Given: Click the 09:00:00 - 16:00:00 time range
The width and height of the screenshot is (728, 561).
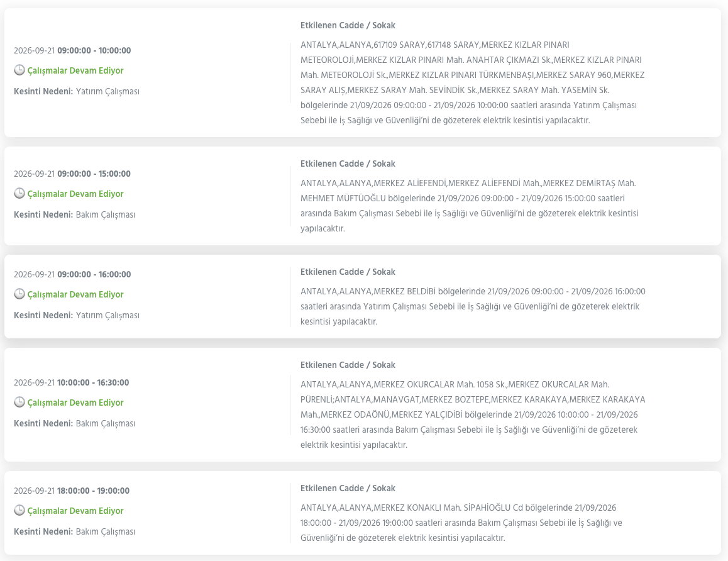Looking at the screenshot, I should click(94, 274).
